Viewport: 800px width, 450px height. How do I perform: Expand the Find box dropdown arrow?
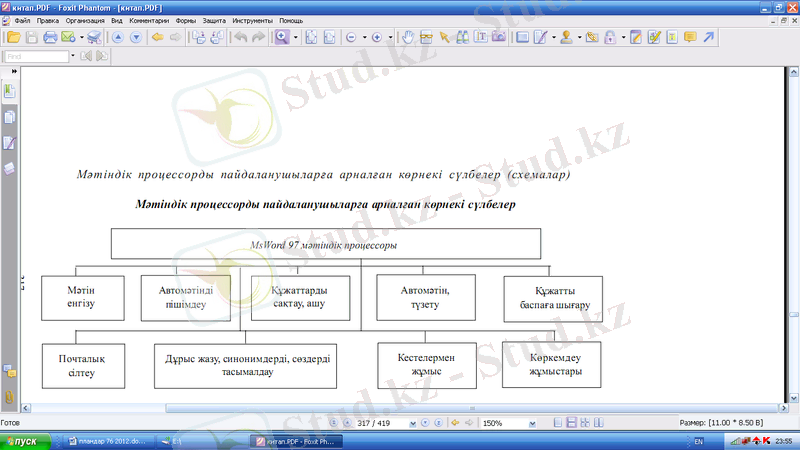click(x=72, y=57)
